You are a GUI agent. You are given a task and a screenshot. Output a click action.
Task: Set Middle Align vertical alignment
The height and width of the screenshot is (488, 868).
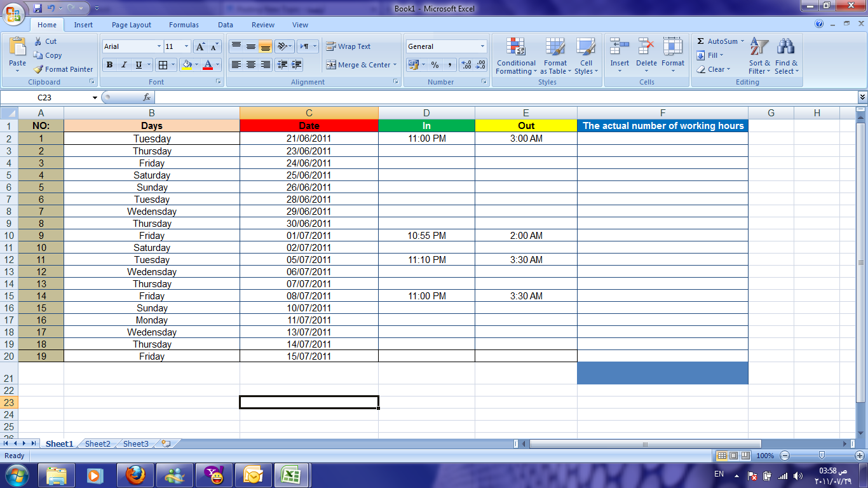(x=251, y=46)
